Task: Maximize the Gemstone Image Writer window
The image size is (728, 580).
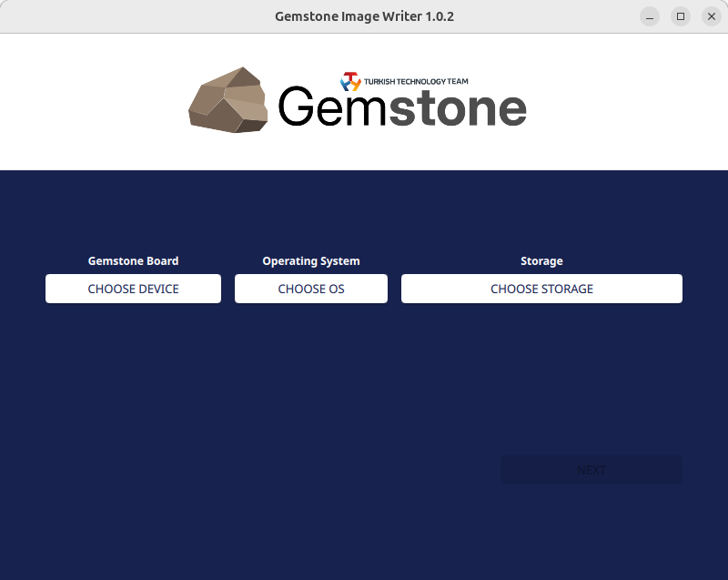Action: [x=681, y=16]
